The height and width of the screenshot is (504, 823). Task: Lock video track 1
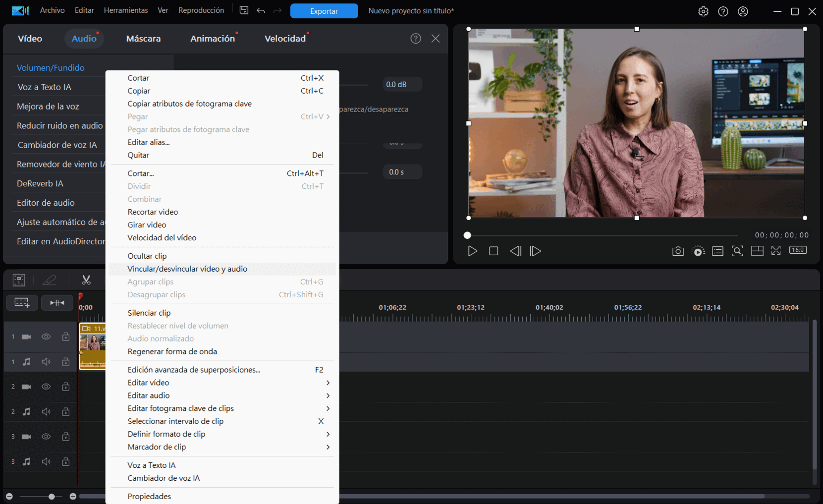(x=65, y=336)
